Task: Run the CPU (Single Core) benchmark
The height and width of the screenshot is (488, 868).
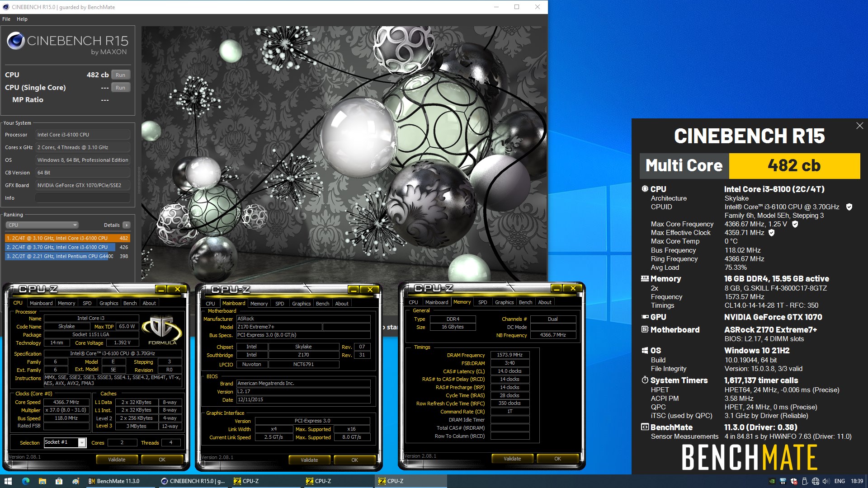Action: [x=120, y=88]
